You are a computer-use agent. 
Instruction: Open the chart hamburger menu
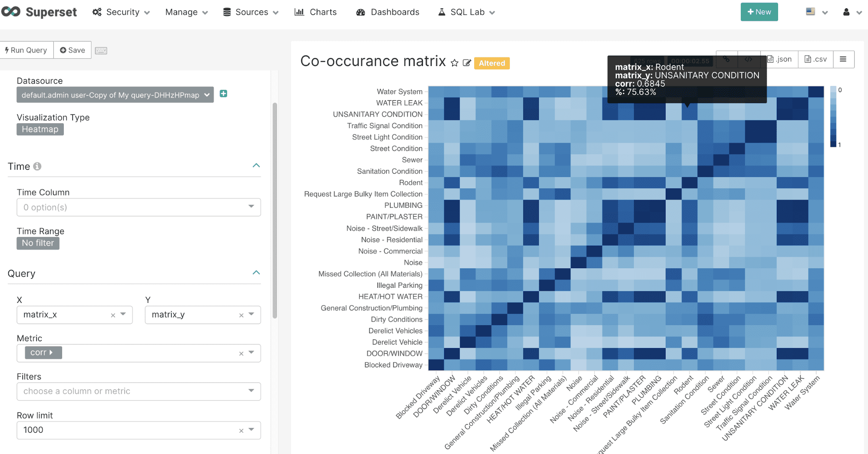(843, 59)
